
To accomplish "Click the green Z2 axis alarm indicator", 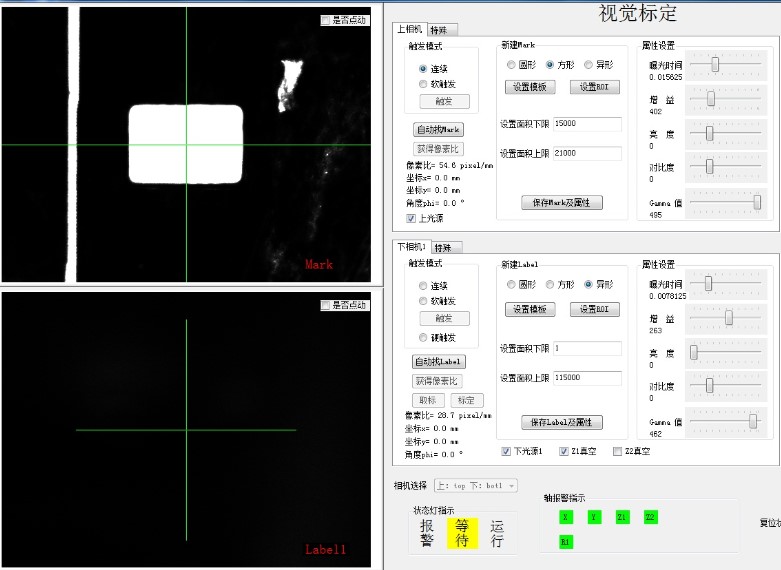I will click(650, 517).
